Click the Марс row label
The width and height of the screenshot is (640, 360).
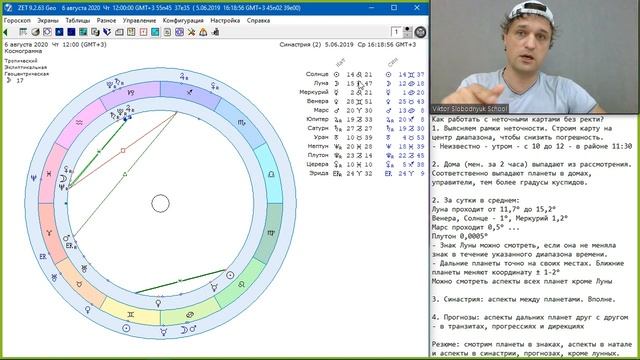[x=321, y=110]
